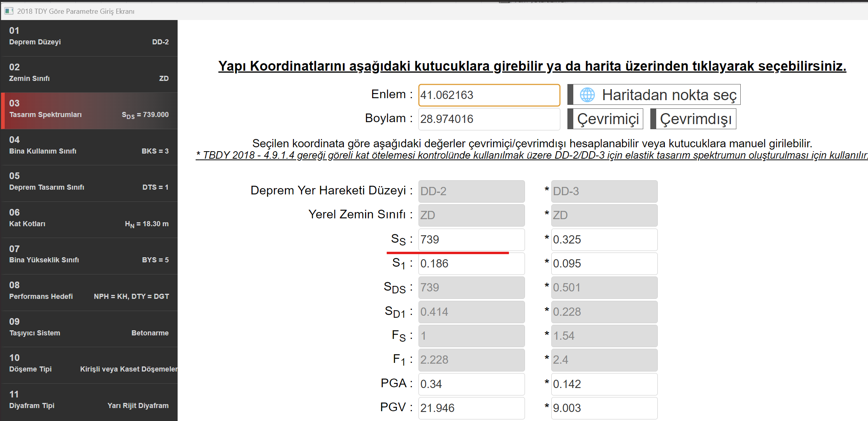Click the PGV field containing 21.946
868x421 pixels.
click(472, 408)
